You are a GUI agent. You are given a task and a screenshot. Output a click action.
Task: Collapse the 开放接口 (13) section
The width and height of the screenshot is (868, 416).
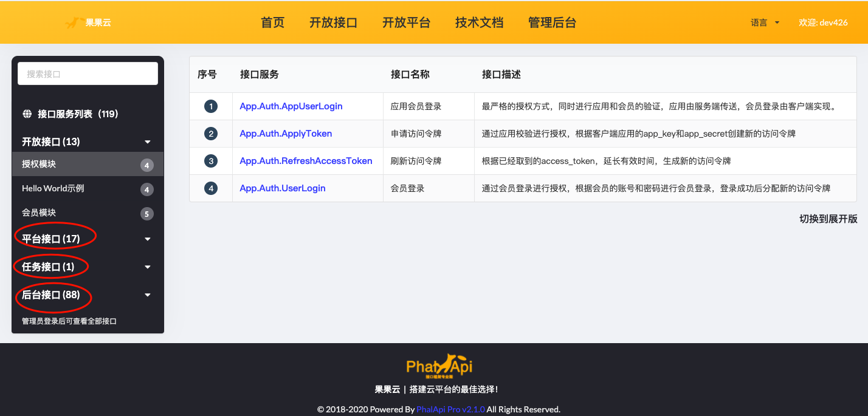(147, 142)
